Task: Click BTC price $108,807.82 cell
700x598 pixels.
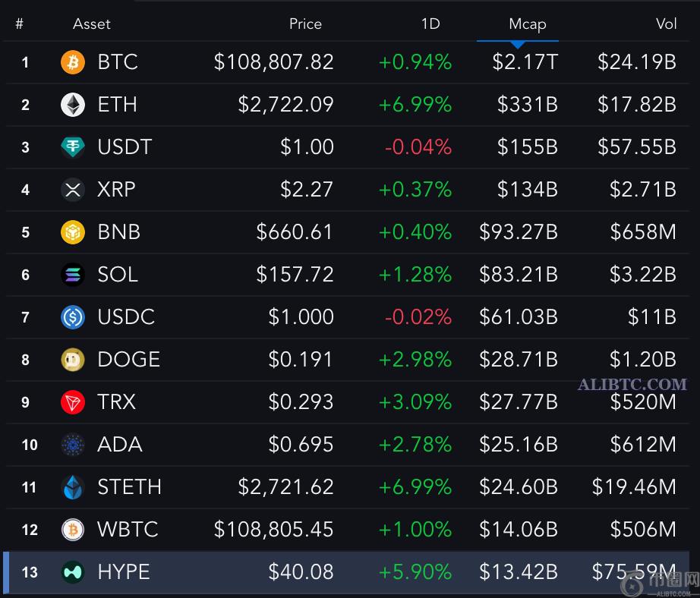Action: [273, 62]
